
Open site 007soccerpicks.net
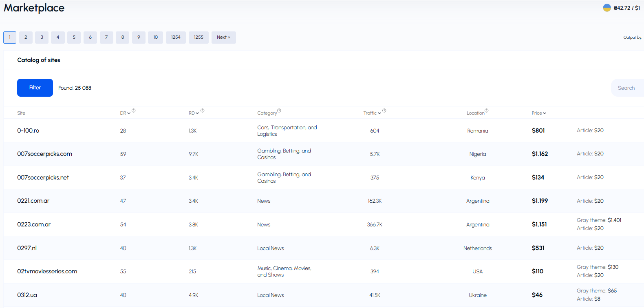click(43, 177)
